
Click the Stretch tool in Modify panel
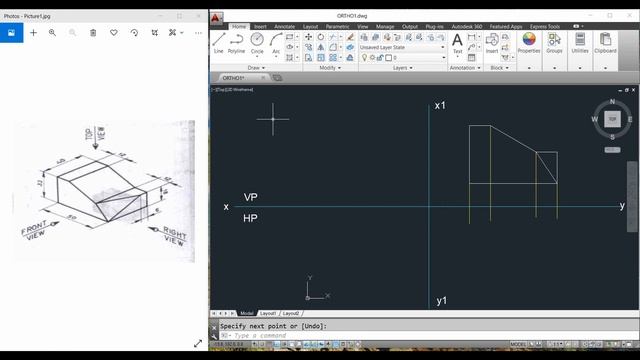click(x=309, y=58)
